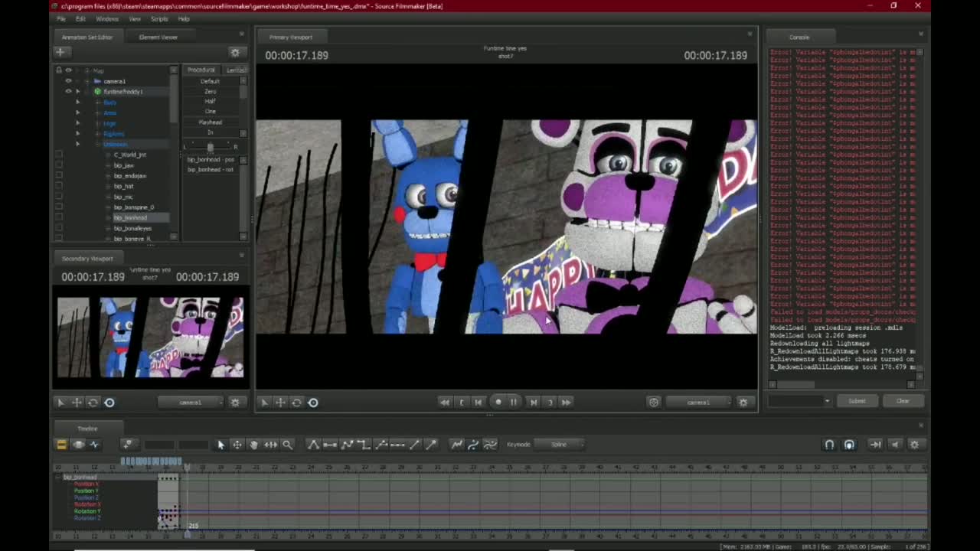Open secondary viewport camera1 dropdown

(x=191, y=403)
